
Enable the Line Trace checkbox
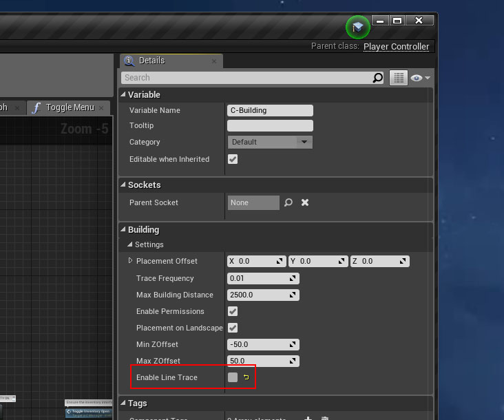click(x=233, y=377)
